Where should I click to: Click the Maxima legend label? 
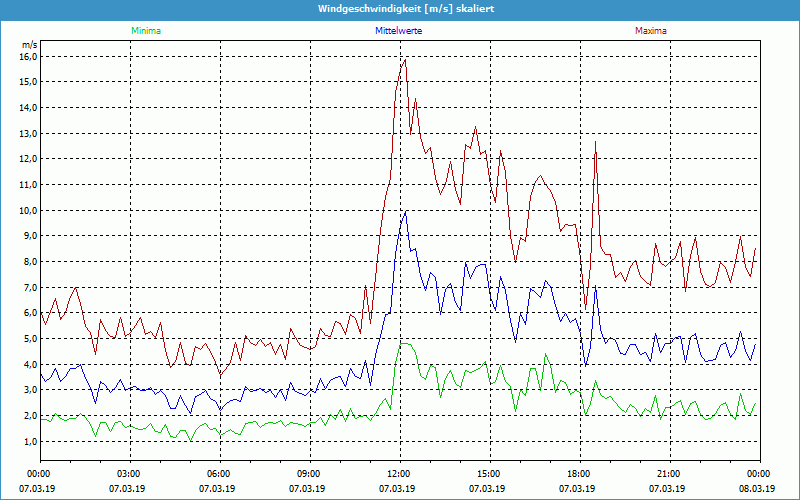[650, 31]
